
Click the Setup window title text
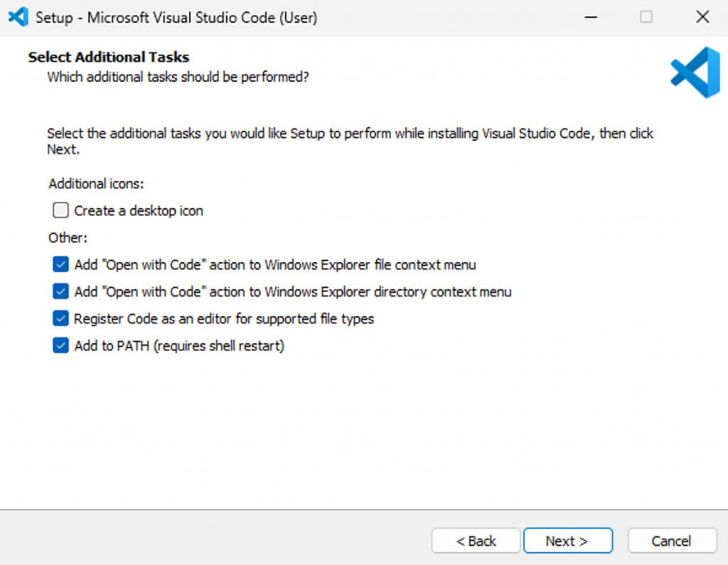[176, 18]
